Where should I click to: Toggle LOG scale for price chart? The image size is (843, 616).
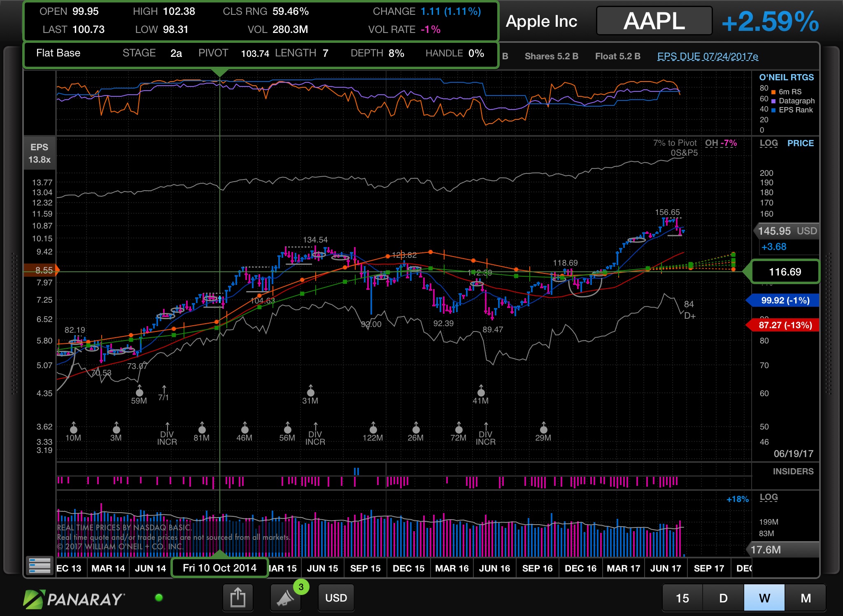(x=768, y=143)
